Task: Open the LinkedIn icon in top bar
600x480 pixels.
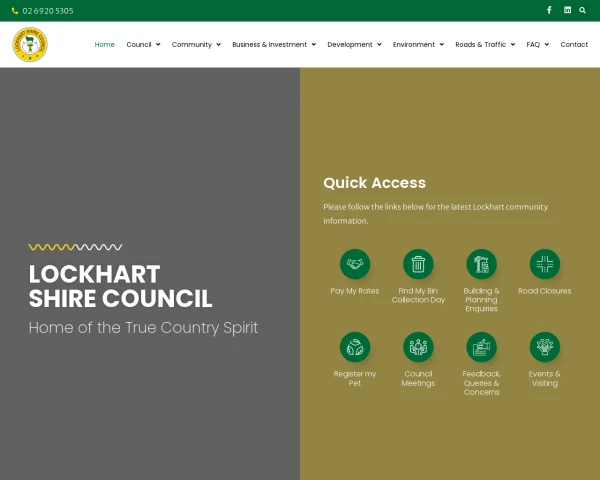Action: (x=567, y=10)
